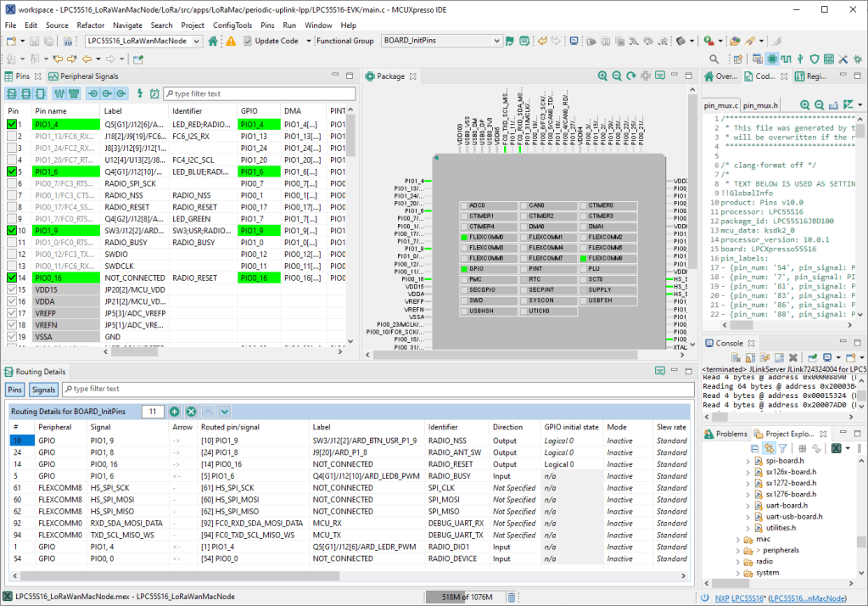868x606 pixels.
Task: Open the BOARD_InitPins functional group dropdown
Action: pyautogui.click(x=496, y=41)
